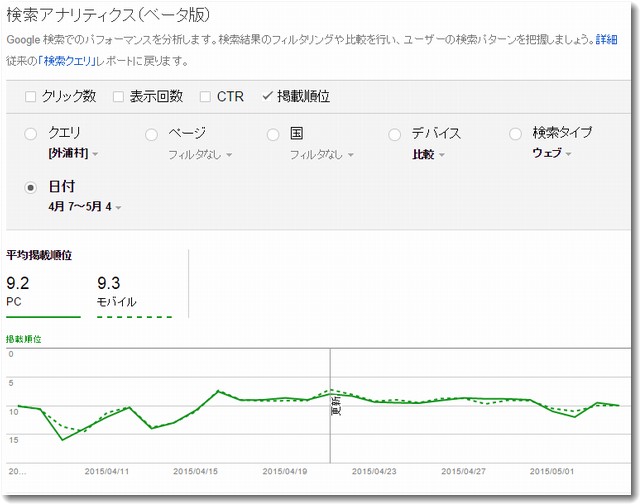This screenshot has width=640, height=504.
Task: Select the ページ radio button
Action: 151,134
